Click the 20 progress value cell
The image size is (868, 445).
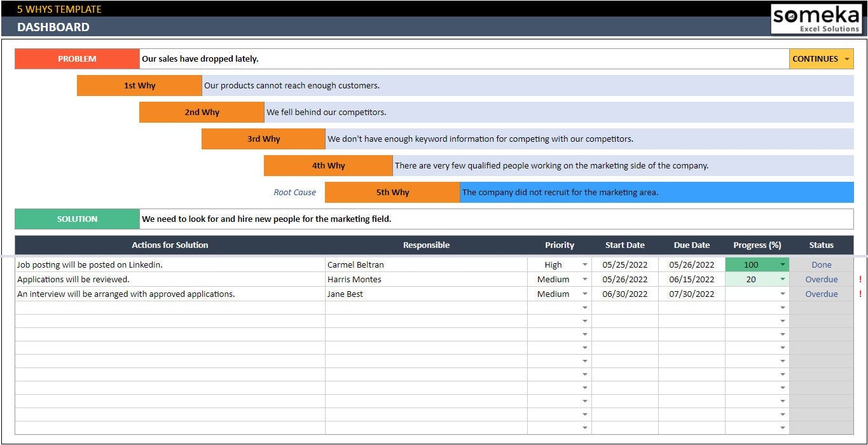[752, 279]
